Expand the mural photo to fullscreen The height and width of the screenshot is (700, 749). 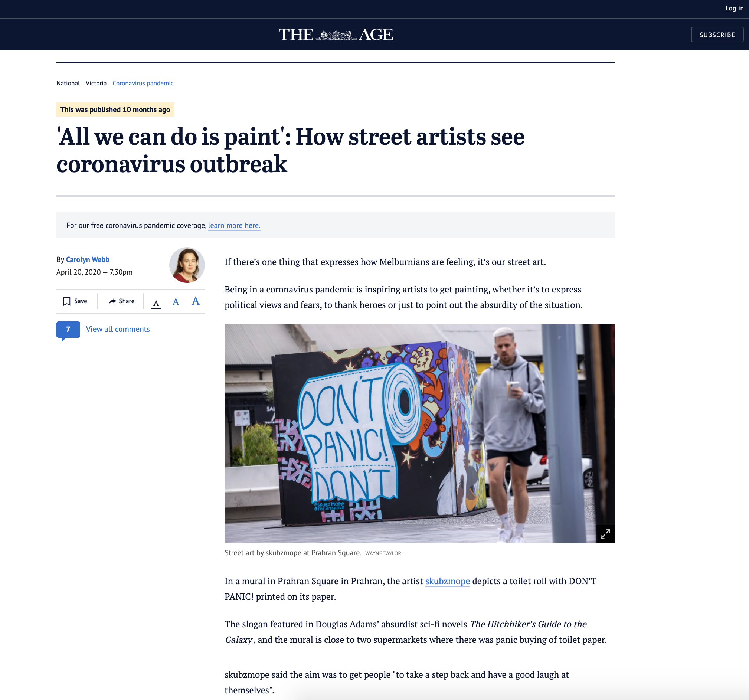pos(605,534)
